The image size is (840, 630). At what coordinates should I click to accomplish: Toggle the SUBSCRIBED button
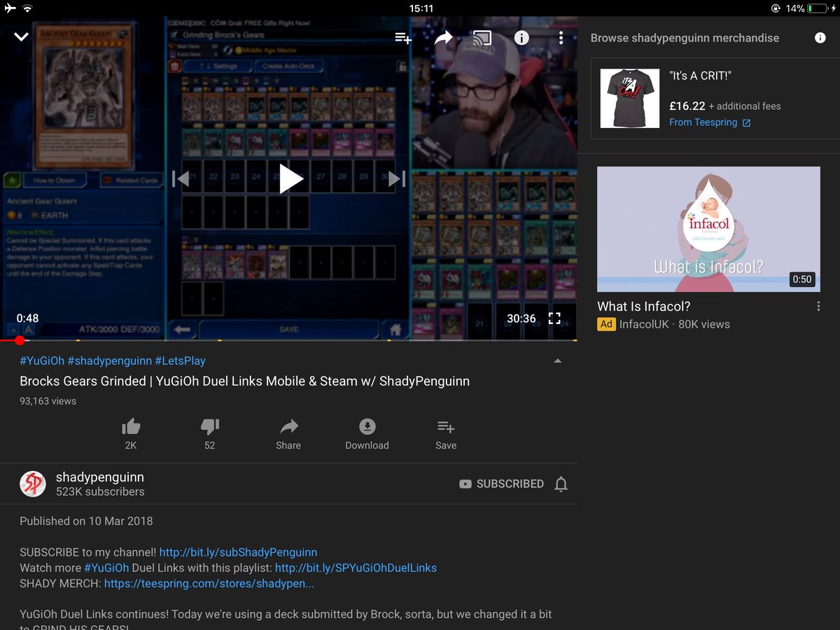point(501,484)
